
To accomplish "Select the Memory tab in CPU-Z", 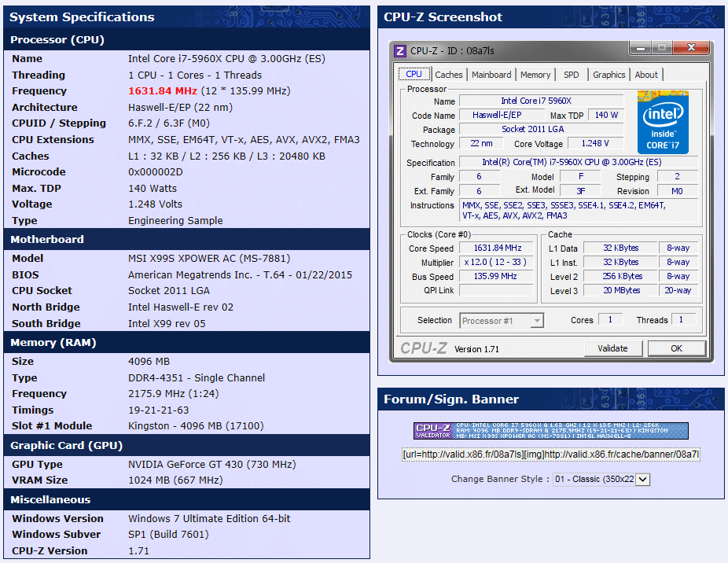I will 535,75.
